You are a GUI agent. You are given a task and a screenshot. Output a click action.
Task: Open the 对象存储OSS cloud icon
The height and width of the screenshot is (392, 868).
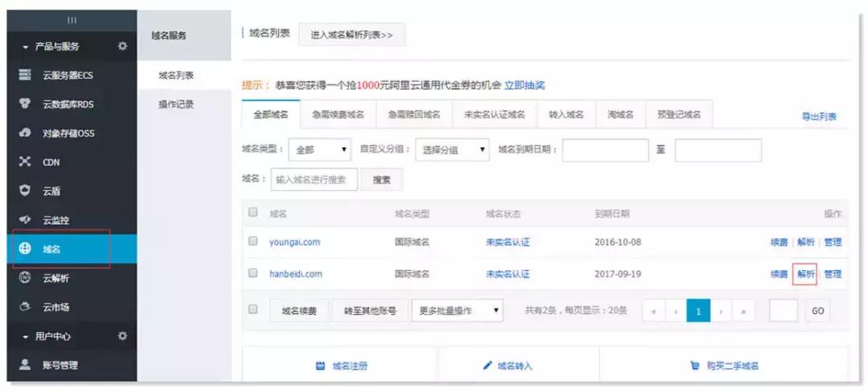pos(25,133)
